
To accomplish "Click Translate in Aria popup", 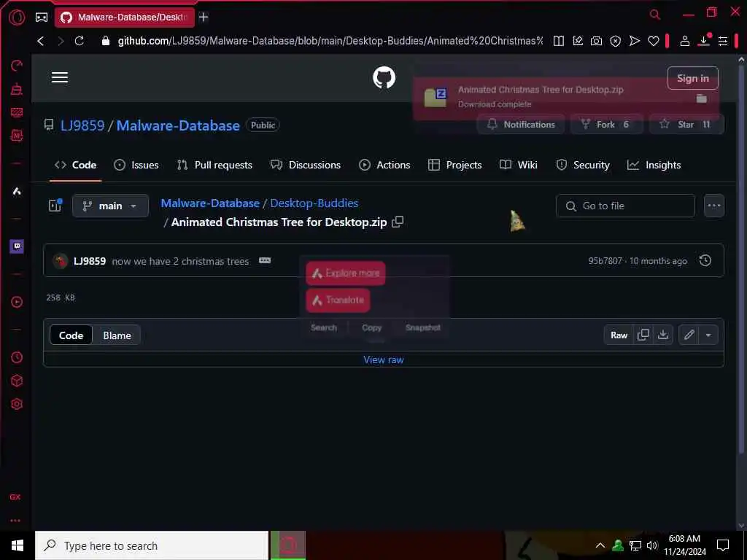I will pos(338,300).
